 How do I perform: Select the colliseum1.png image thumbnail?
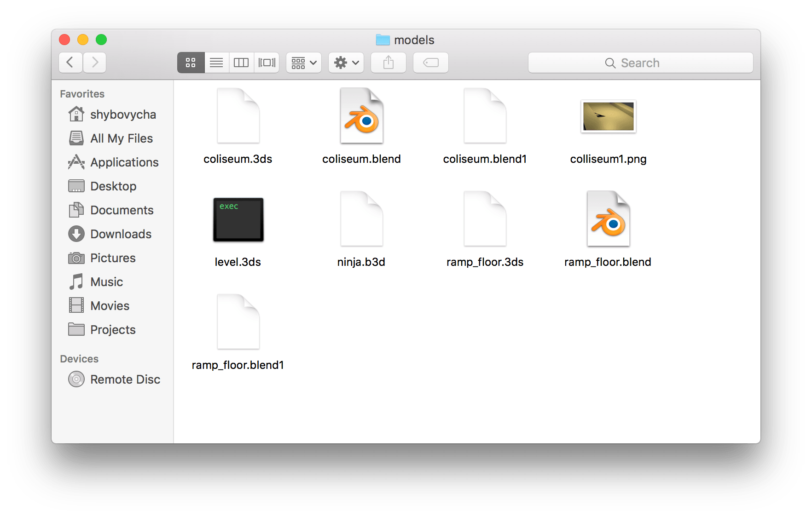[608, 116]
